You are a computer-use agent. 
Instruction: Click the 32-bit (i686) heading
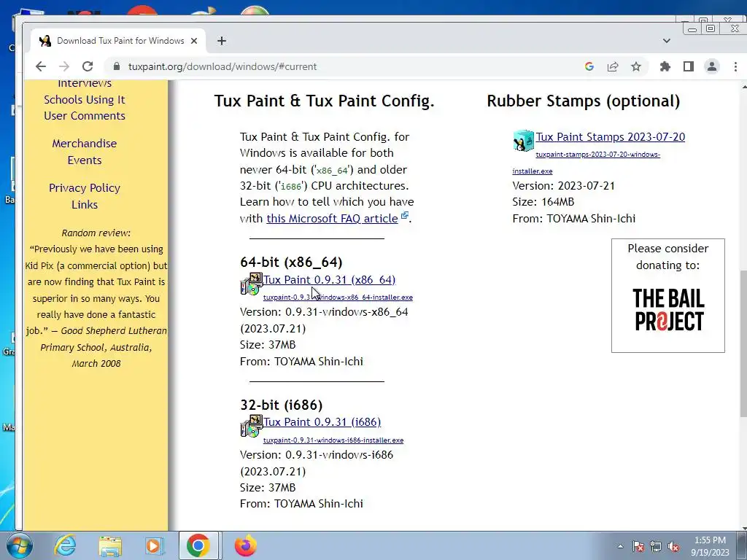[x=281, y=405]
